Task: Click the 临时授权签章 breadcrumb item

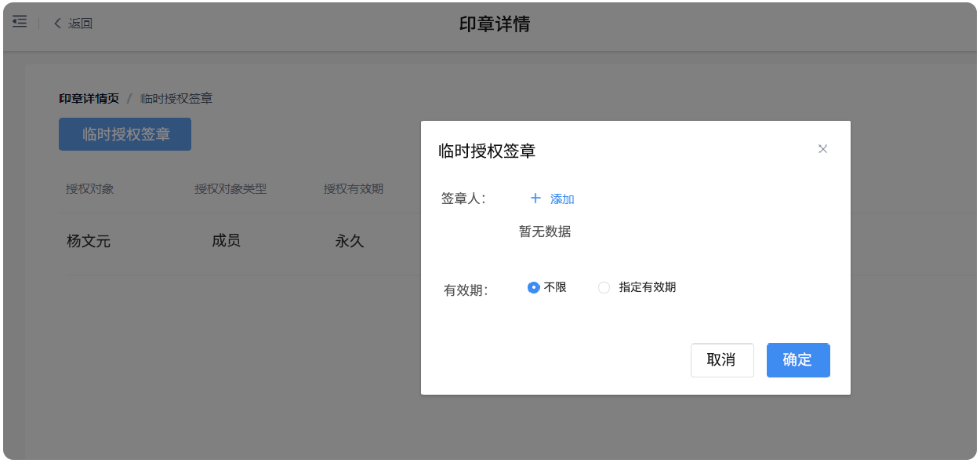Action: tap(176, 98)
